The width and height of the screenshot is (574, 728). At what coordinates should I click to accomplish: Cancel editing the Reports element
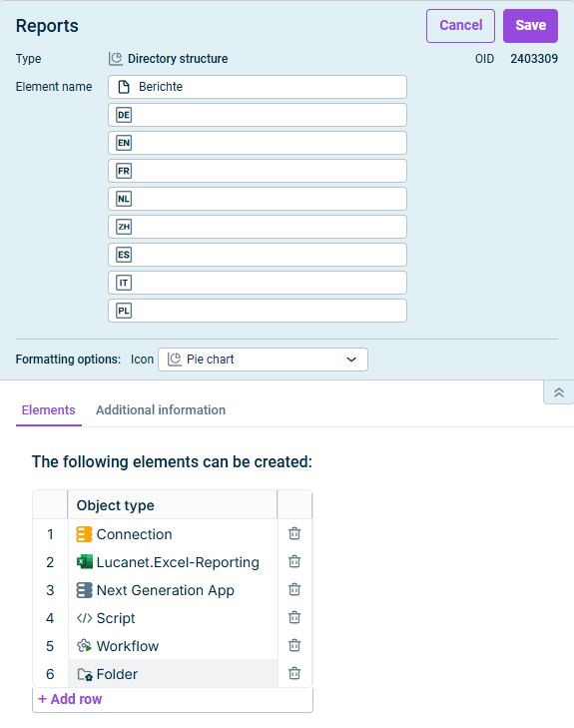click(460, 26)
